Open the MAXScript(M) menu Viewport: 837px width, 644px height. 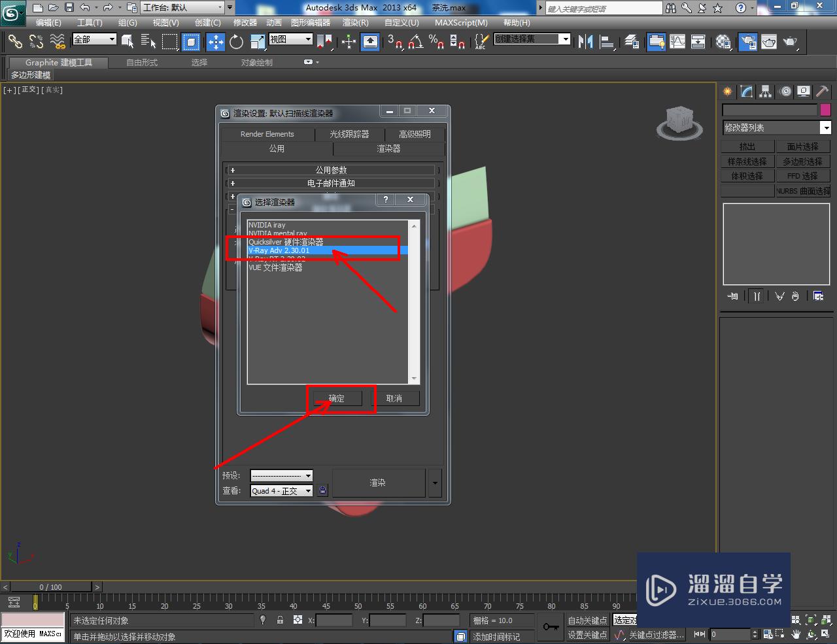pyautogui.click(x=461, y=23)
